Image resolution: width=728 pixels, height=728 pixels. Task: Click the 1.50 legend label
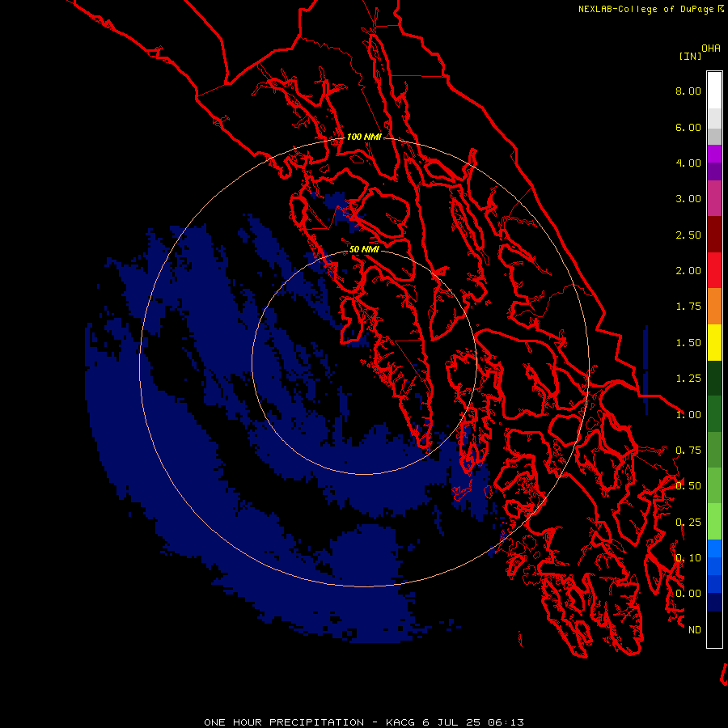(x=688, y=343)
